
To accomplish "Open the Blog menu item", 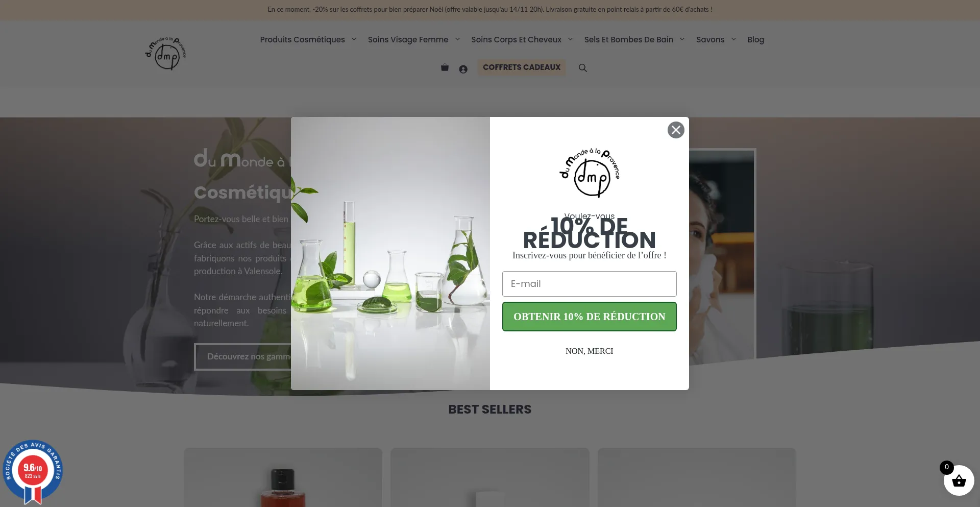I will [755, 39].
